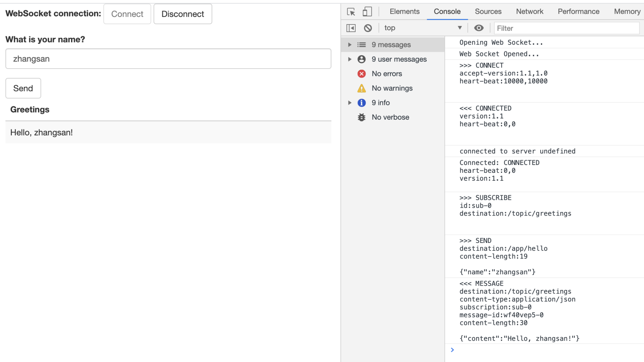The width and height of the screenshot is (644, 362).
Task: Click the user messages avatar icon
Action: [x=362, y=59]
